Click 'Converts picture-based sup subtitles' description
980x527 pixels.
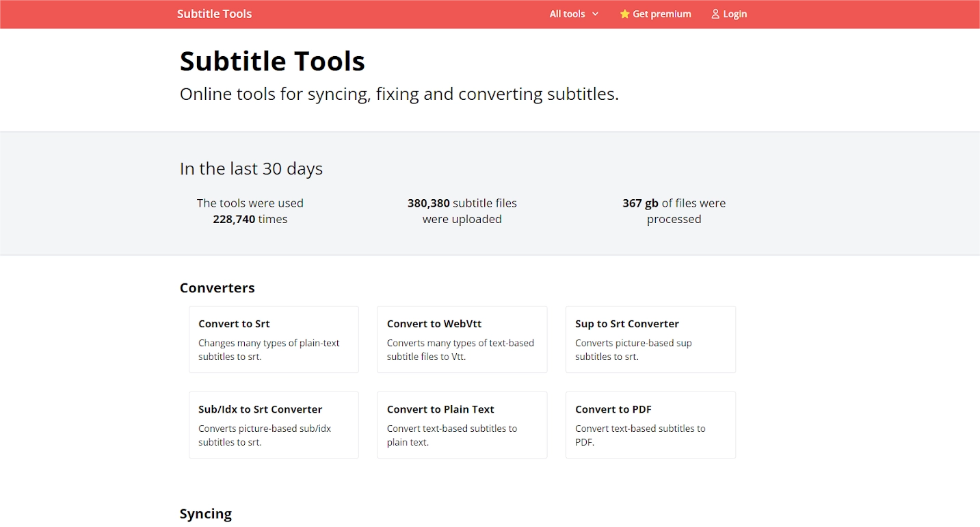coord(633,350)
